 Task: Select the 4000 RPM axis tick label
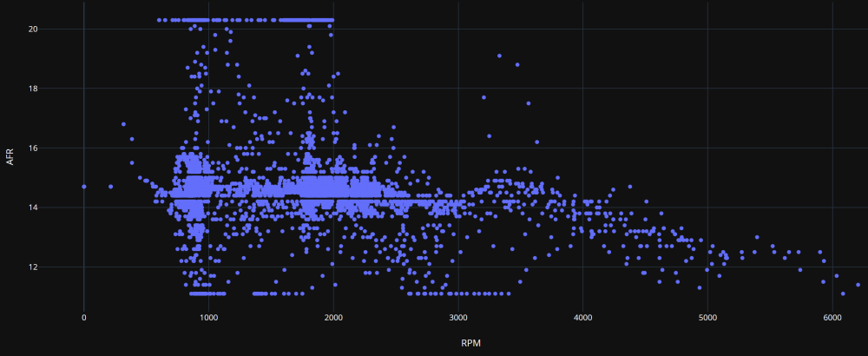(x=582, y=317)
